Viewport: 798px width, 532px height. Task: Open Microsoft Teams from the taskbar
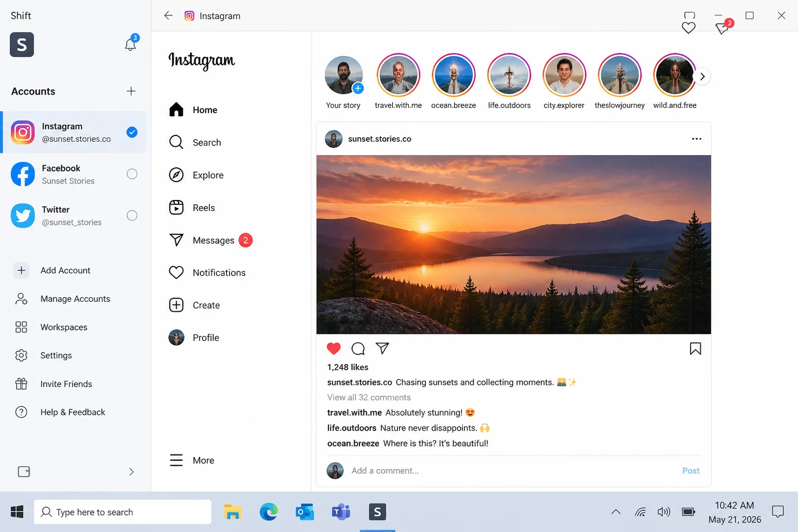341,512
